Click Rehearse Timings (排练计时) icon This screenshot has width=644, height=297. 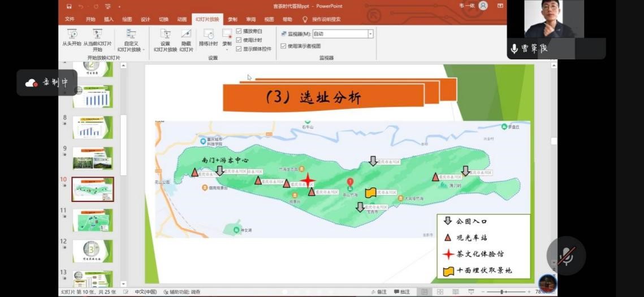[x=208, y=38]
